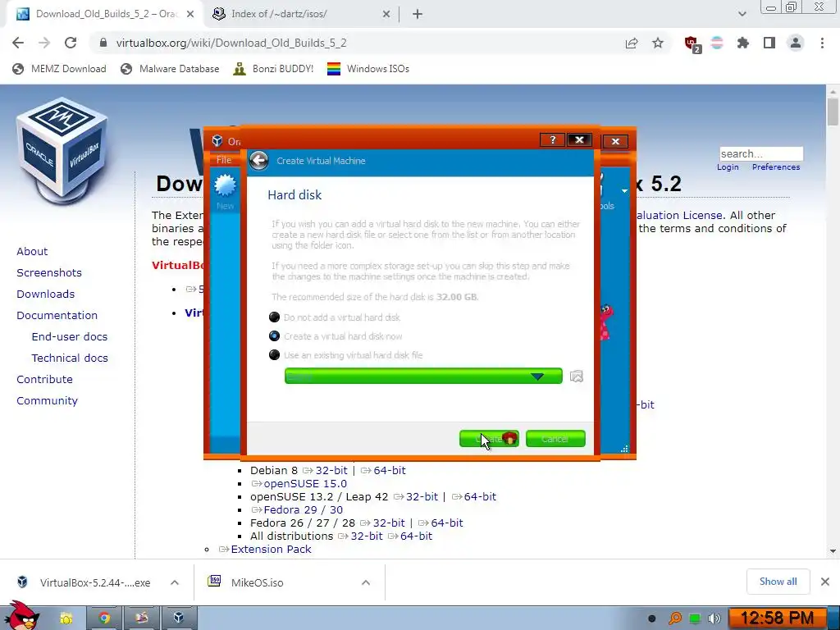Open the Chrome extensions puzzle menu
The image size is (840, 630).
(742, 43)
